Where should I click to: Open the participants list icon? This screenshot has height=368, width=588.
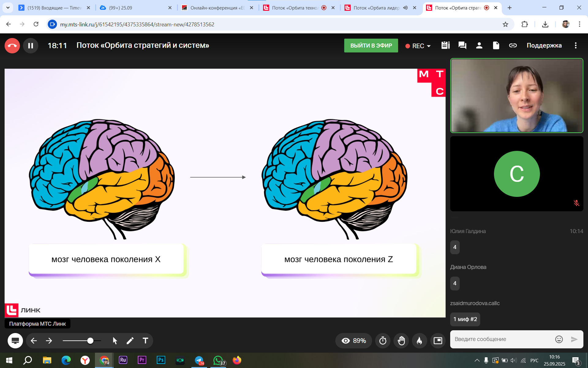pos(479,46)
